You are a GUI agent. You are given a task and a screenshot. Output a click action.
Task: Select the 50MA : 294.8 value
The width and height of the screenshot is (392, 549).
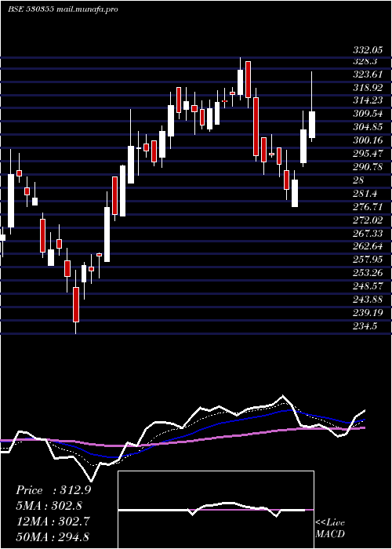point(53,536)
